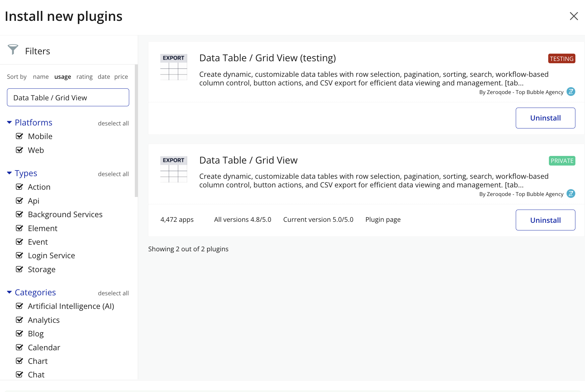Click the Filters funnel icon
The width and height of the screenshot is (585, 392).
(13, 50)
